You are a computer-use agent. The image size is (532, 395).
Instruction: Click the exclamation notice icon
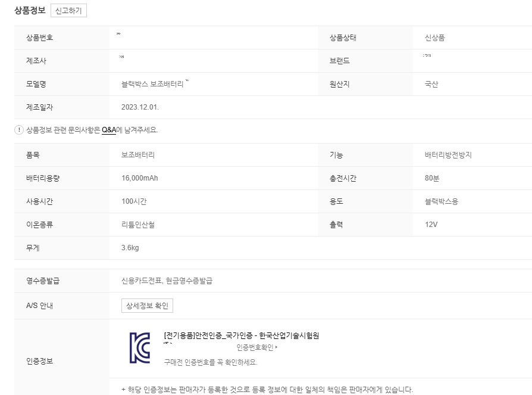19,130
